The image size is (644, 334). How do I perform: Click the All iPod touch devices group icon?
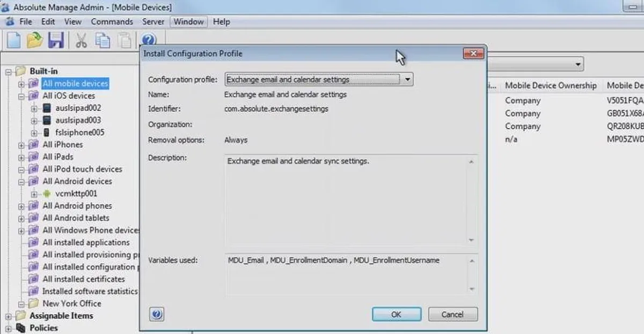point(34,169)
